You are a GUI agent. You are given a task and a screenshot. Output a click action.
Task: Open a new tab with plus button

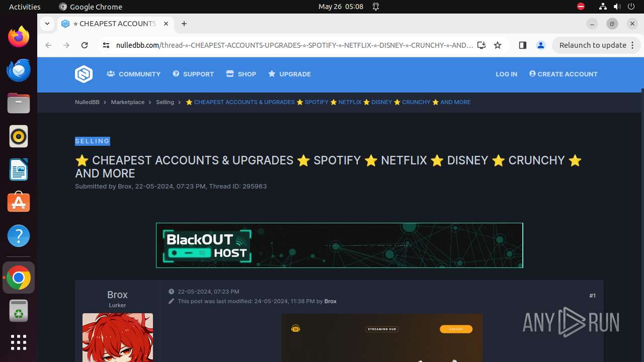(184, 24)
